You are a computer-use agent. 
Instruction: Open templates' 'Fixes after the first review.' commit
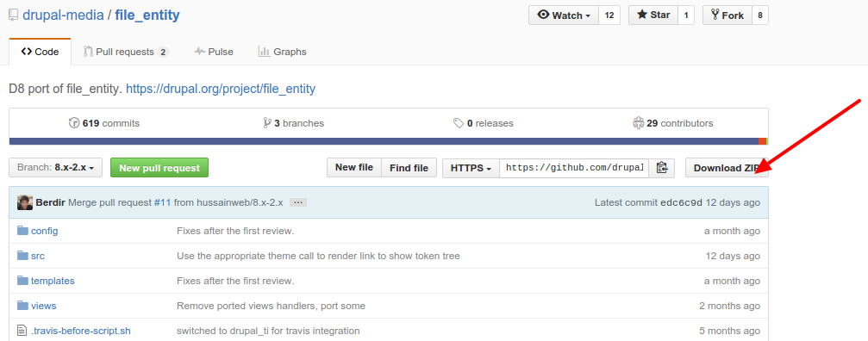pos(235,281)
